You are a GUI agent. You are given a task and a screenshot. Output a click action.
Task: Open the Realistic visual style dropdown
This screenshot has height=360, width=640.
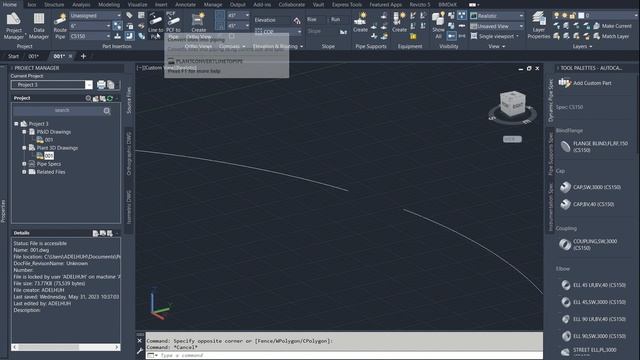[497, 16]
